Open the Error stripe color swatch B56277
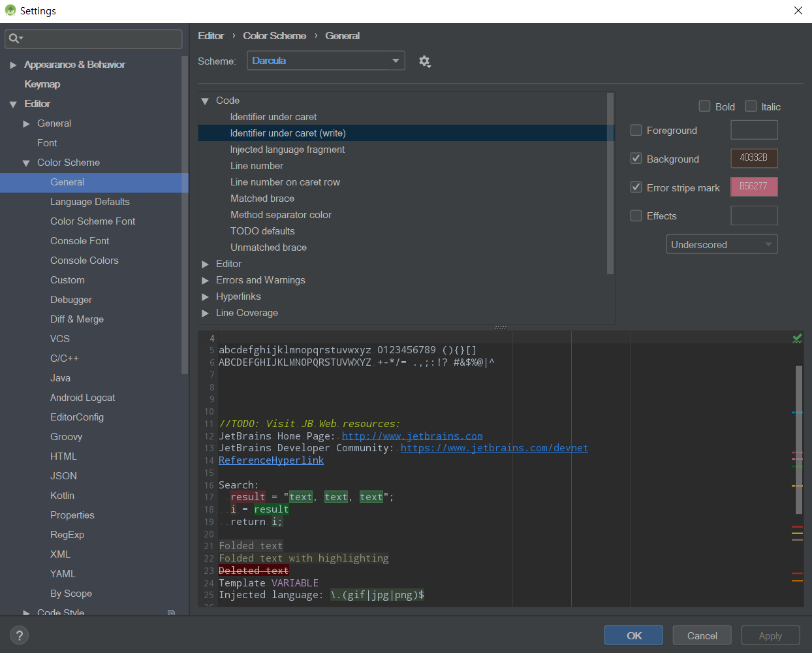This screenshot has height=653, width=812. [754, 187]
